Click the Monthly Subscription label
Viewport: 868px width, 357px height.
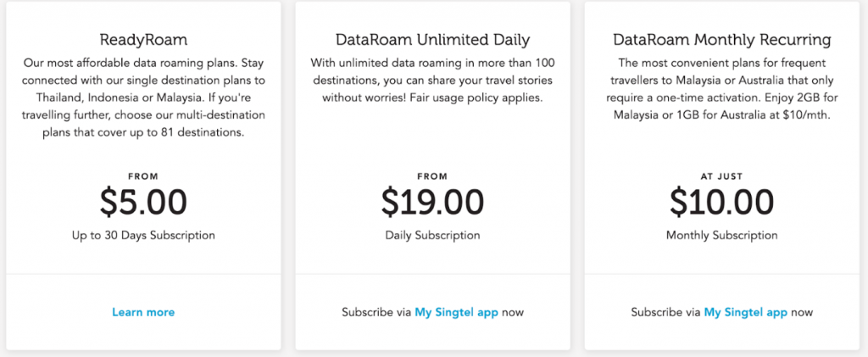point(721,235)
